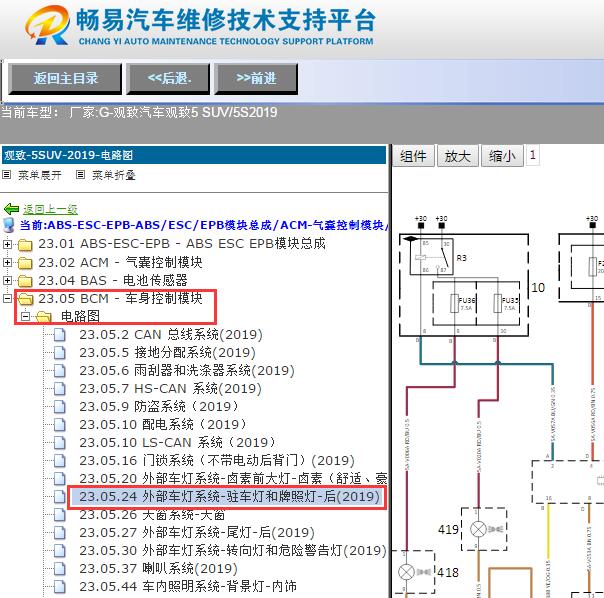The width and height of the screenshot is (604, 598).
Task: Collapse the 23.05 BCM folder node
Action: click(x=7, y=298)
